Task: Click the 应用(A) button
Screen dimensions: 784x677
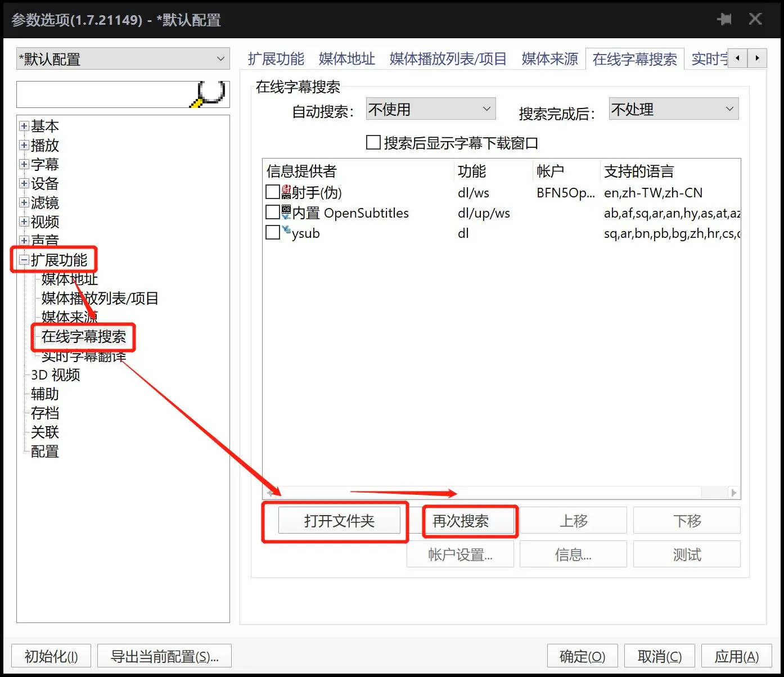Action: click(736, 656)
